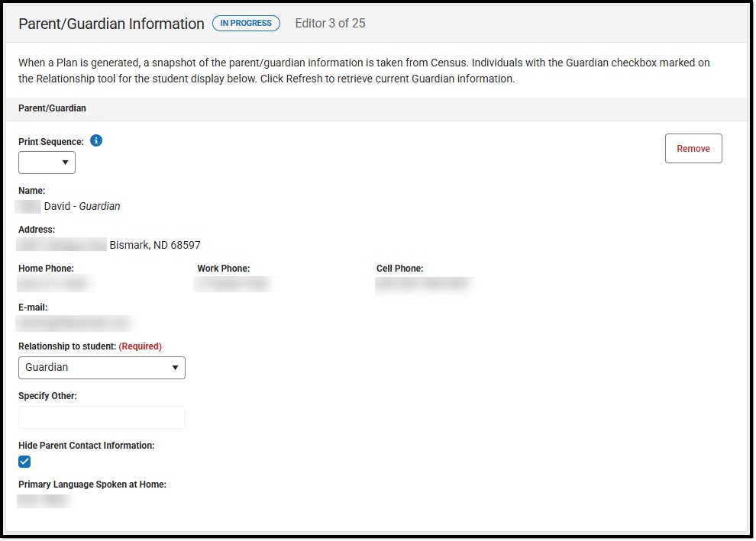Image resolution: width=756 pixels, height=541 pixels.
Task: Click the Parent/Guardian Information title
Action: tap(111, 24)
